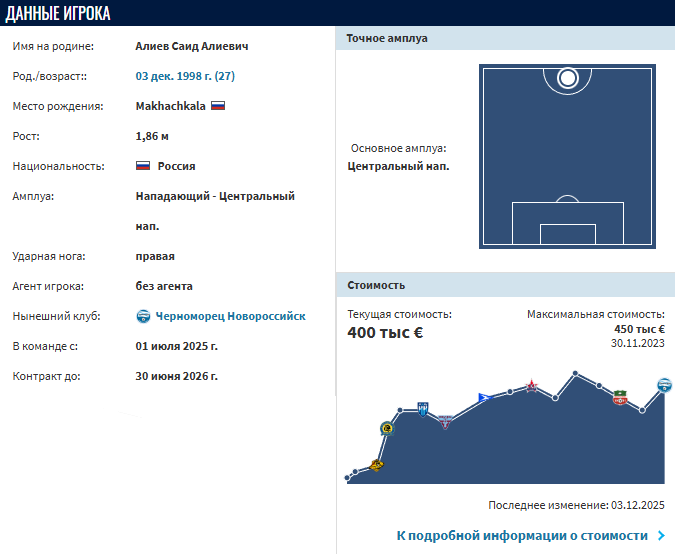The width and height of the screenshot is (675, 554).
Task: Click the blue-white shield crest on chart
Action: point(423,407)
